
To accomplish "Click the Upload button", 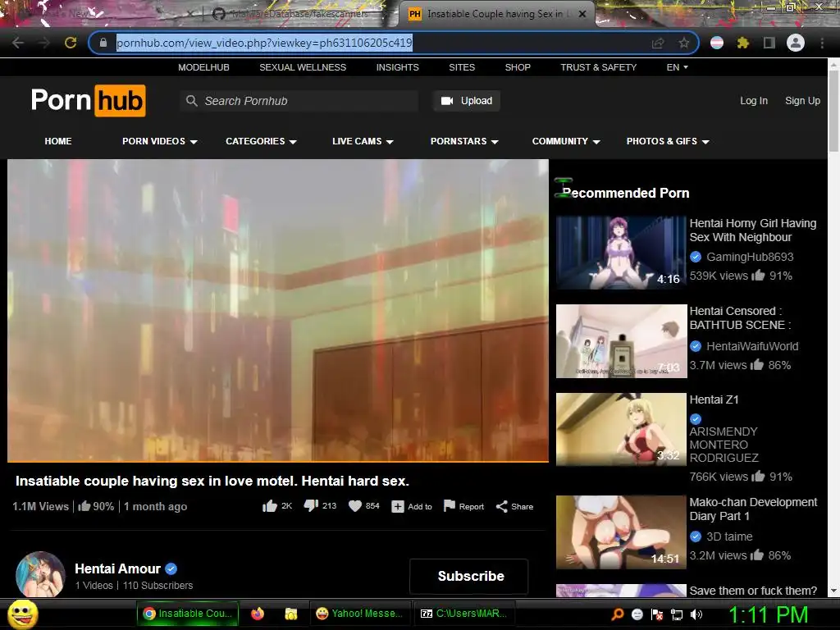I will tap(467, 101).
